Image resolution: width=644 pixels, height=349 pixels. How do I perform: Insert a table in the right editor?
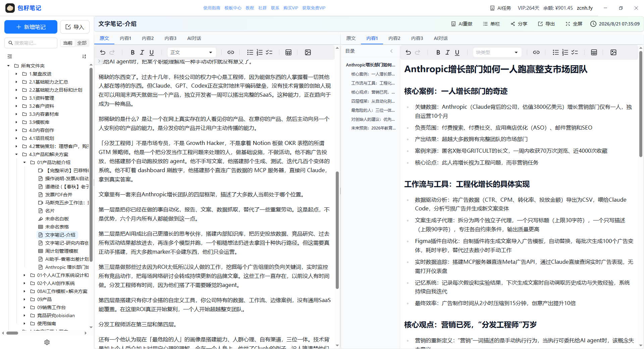point(594,52)
